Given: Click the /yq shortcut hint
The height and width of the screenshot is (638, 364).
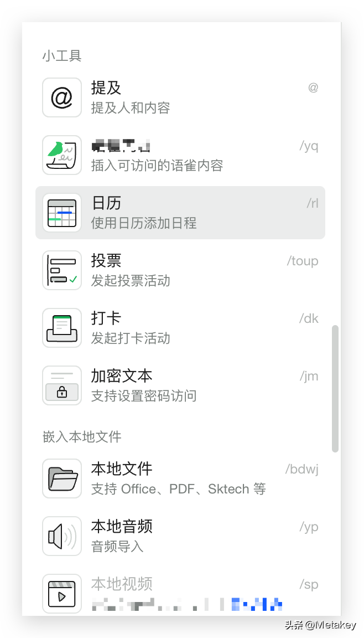Looking at the screenshot, I should pos(309,146).
